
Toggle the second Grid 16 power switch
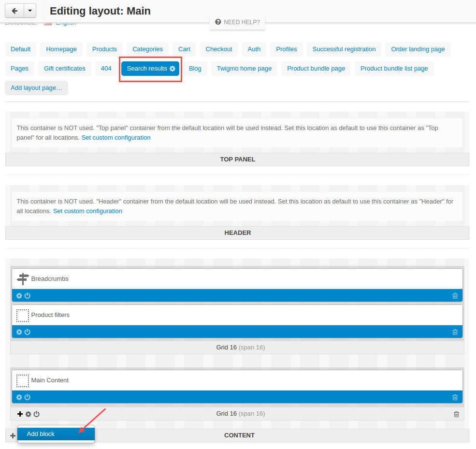(36, 414)
